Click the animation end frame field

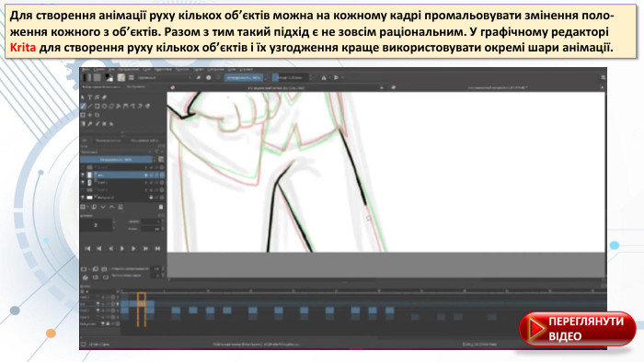151,229
